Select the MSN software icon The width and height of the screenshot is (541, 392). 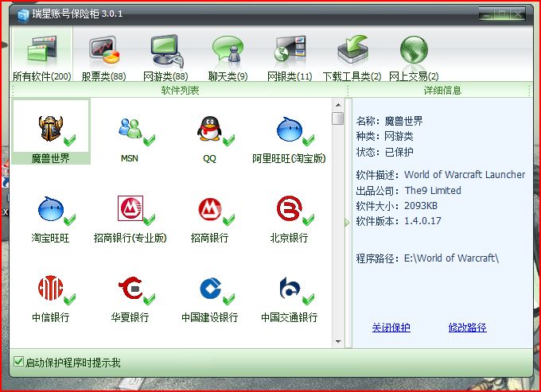tap(130, 128)
